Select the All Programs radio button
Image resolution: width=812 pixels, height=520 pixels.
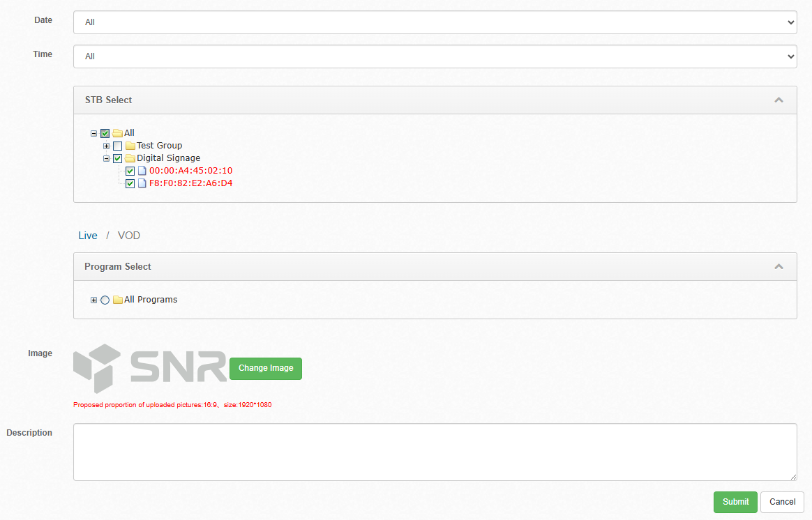[105, 300]
